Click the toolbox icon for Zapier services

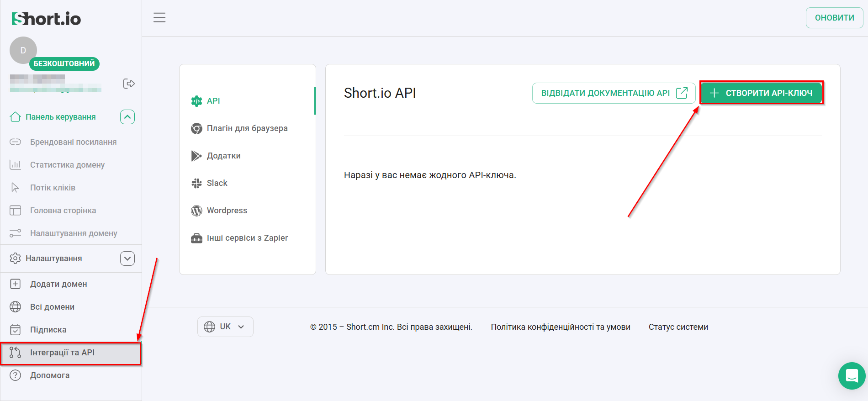(196, 238)
